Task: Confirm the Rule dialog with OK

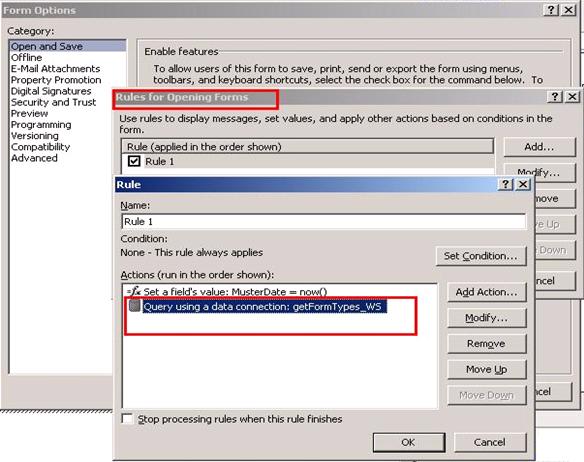Action: (409, 442)
